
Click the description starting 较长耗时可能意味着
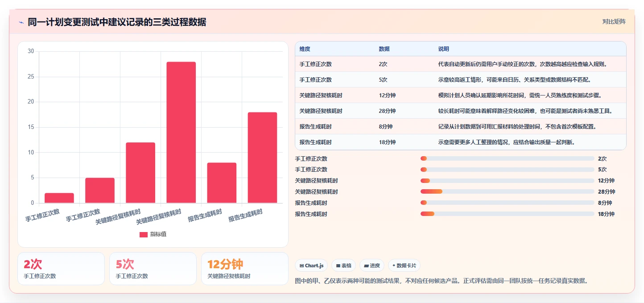(525, 111)
